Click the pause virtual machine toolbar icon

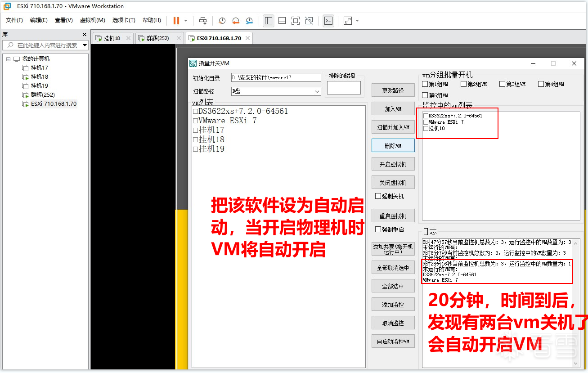(x=176, y=20)
